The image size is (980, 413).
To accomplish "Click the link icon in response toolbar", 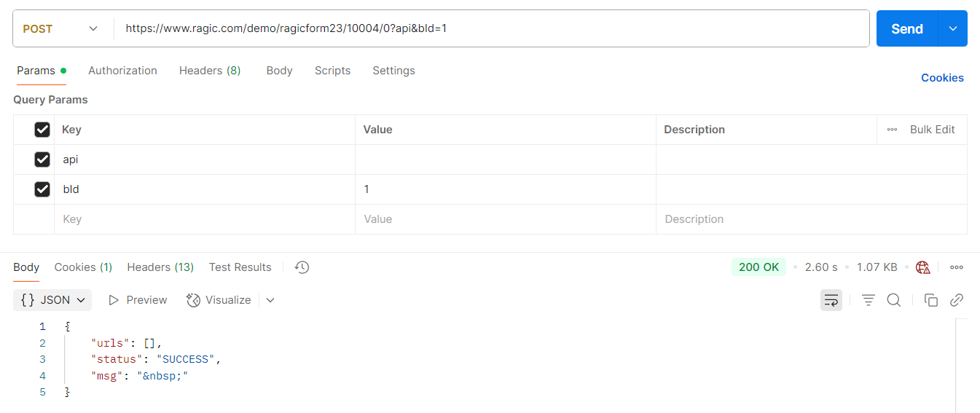I will point(957,300).
